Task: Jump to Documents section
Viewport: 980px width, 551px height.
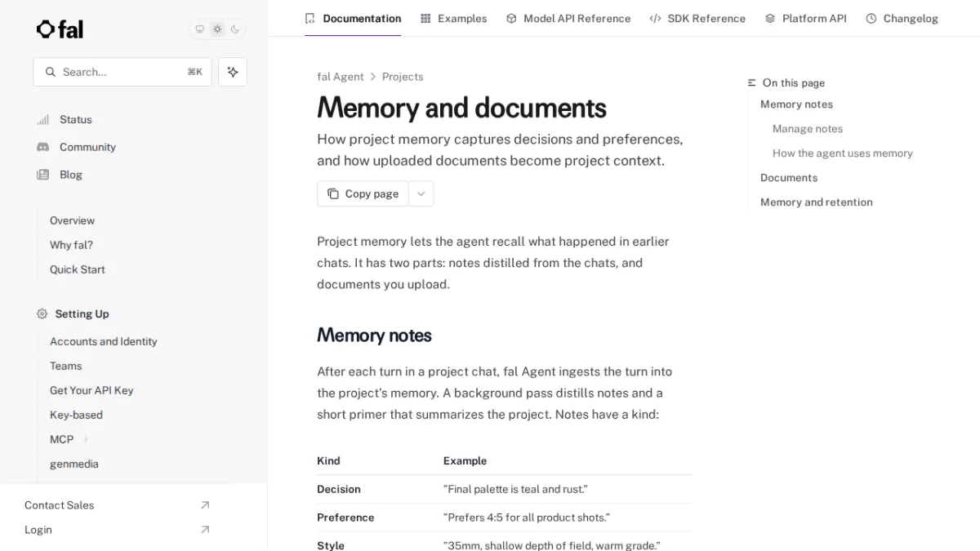Action: point(789,178)
